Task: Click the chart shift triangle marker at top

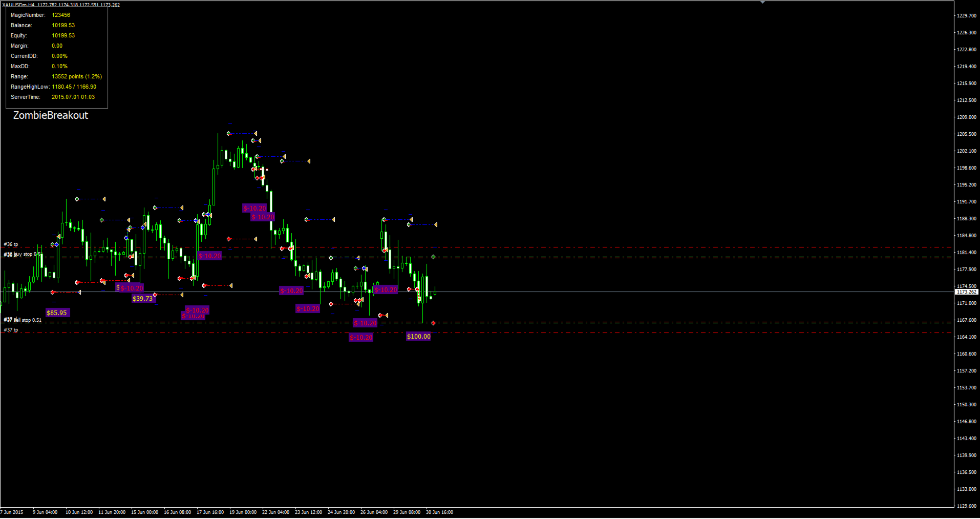Action: click(x=763, y=2)
